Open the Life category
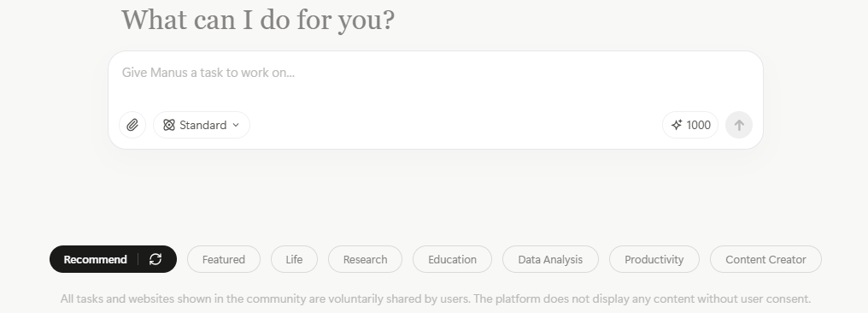 click(294, 259)
